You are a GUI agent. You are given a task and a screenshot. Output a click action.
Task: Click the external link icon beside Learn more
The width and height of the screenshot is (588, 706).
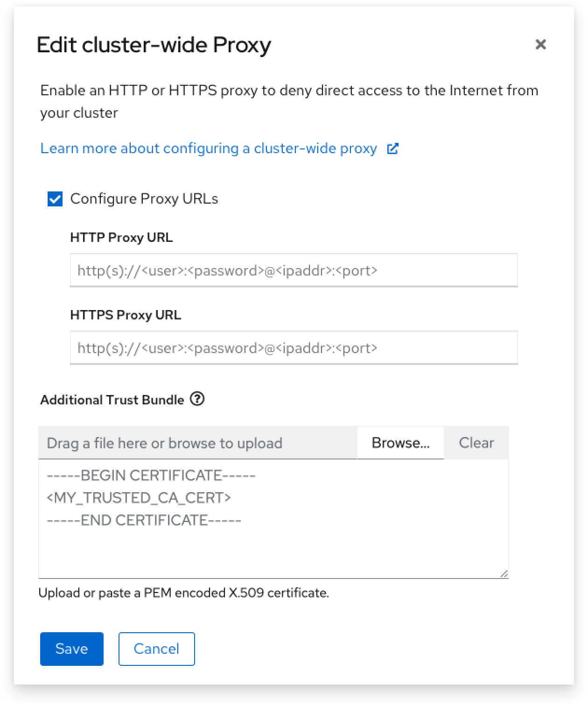tap(392, 148)
